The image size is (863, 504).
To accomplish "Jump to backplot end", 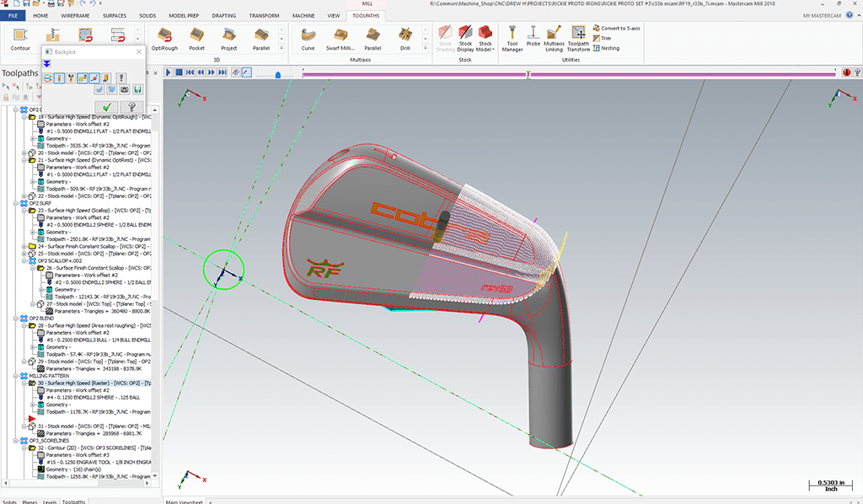I will pyautogui.click(x=222, y=72).
